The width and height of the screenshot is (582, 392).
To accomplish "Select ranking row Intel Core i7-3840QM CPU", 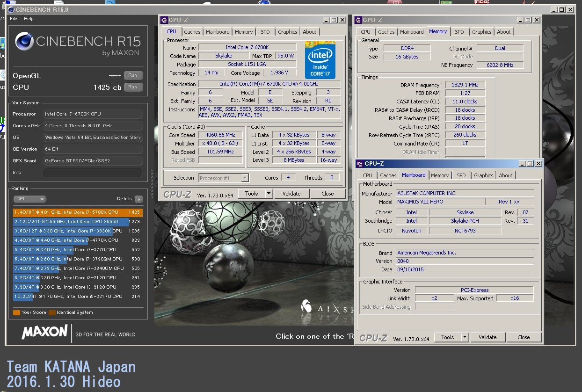I will (78, 269).
